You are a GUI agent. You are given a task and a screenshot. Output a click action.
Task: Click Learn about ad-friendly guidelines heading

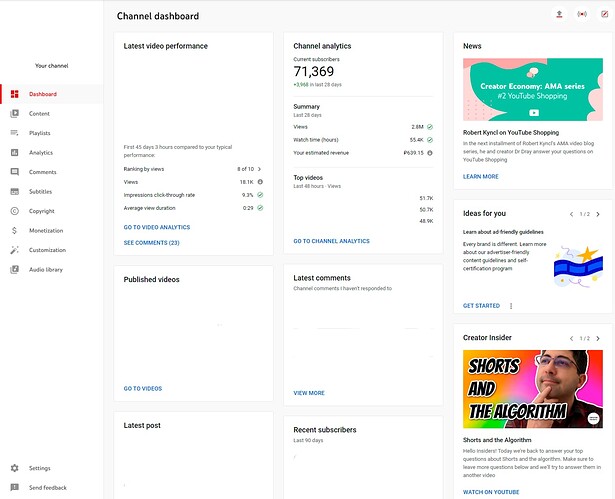coord(503,232)
